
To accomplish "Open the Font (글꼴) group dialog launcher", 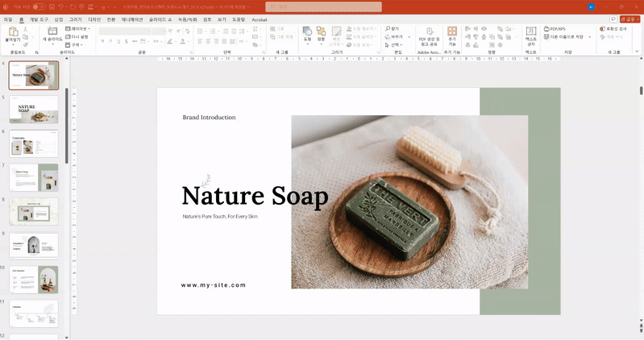I will coord(191,52).
